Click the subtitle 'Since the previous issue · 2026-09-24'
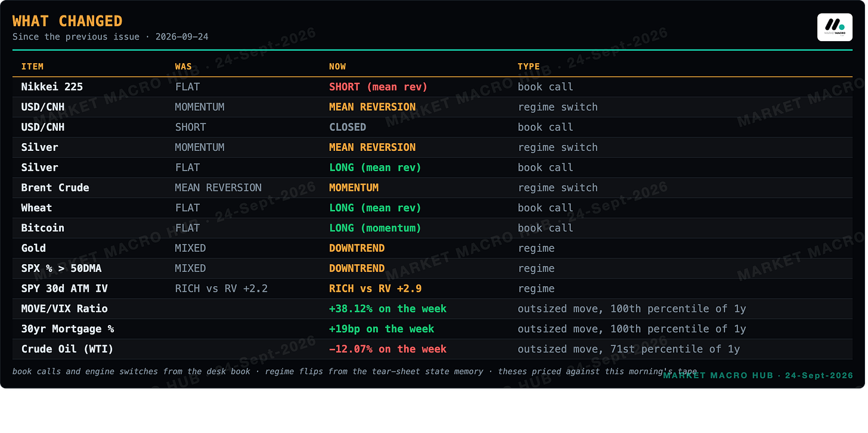Screen dimensions: 868x433 coord(110,37)
